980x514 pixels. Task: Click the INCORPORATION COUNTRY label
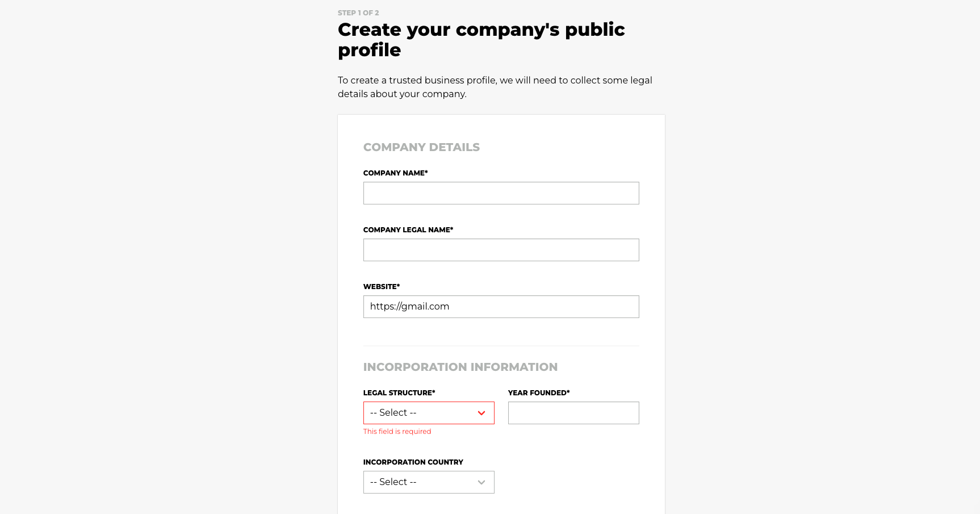413,462
